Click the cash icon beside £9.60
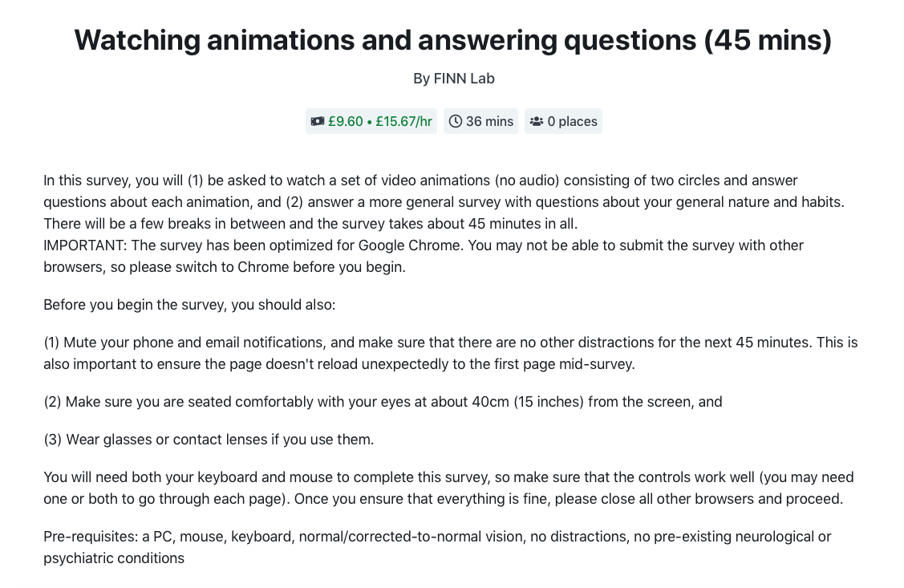Image resolution: width=904 pixels, height=588 pixels. coord(317,121)
